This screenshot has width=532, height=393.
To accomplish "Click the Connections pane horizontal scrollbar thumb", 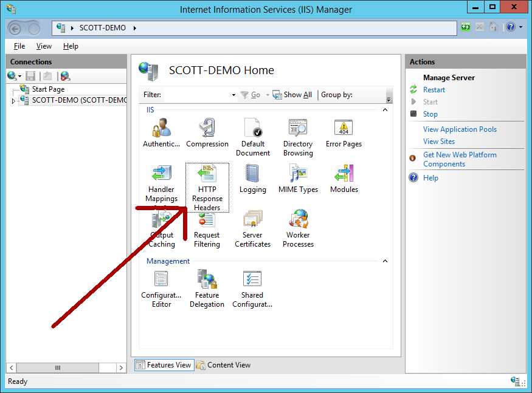I will (58, 367).
